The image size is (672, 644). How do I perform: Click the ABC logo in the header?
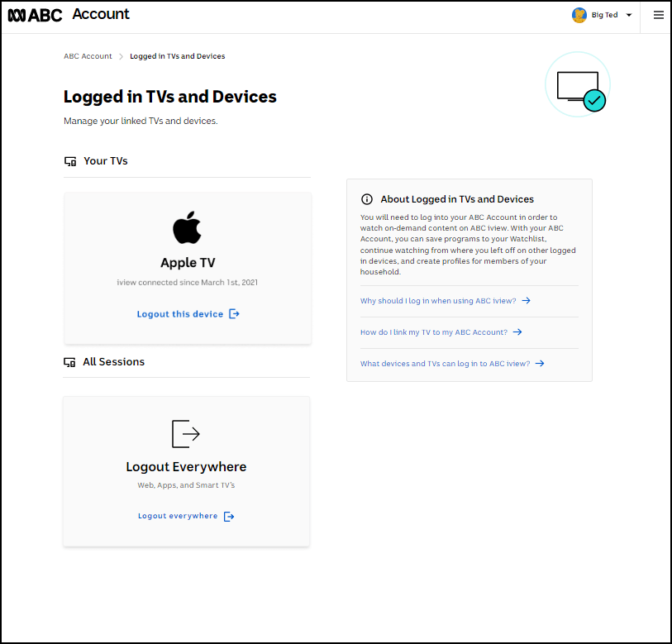[x=34, y=14]
